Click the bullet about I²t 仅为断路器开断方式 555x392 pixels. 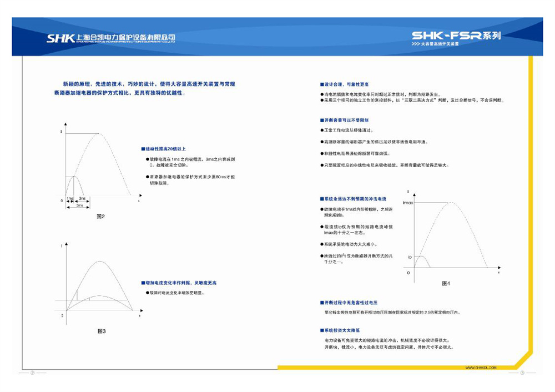click(x=356, y=259)
